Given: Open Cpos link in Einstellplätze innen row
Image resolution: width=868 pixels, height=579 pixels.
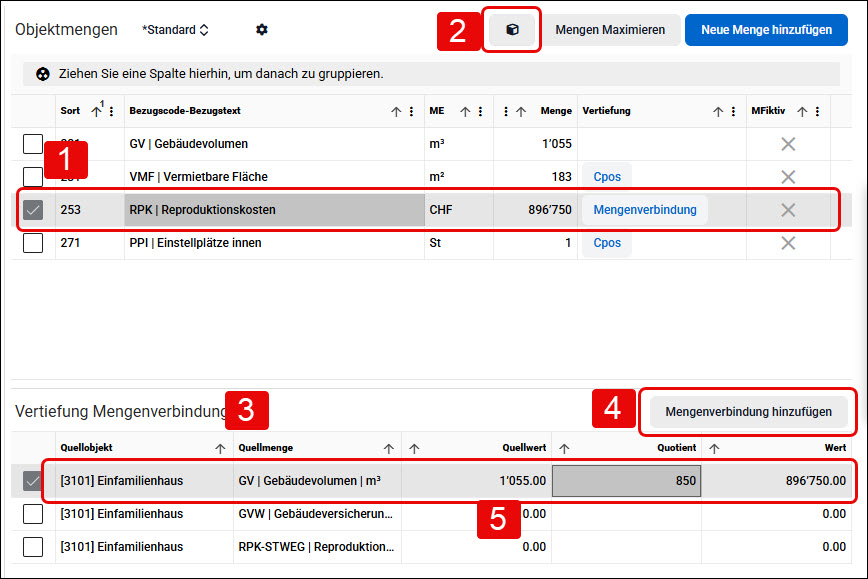Looking at the screenshot, I should pyautogui.click(x=607, y=242).
